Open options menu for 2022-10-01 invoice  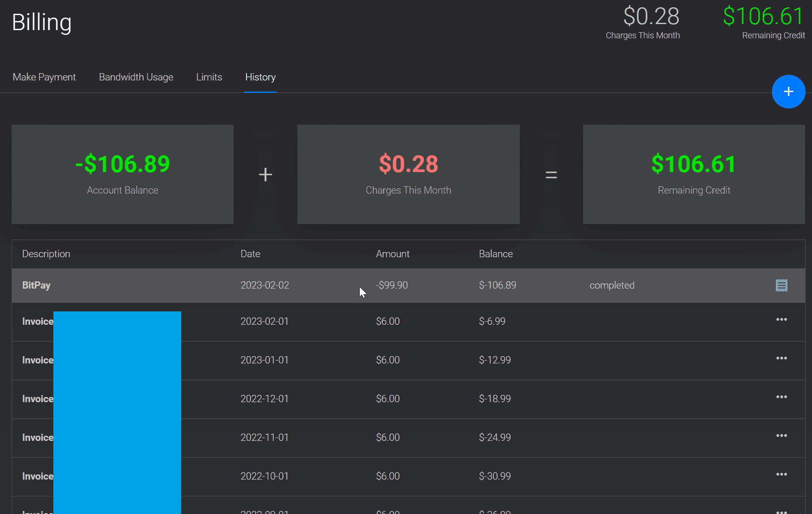[781, 474]
